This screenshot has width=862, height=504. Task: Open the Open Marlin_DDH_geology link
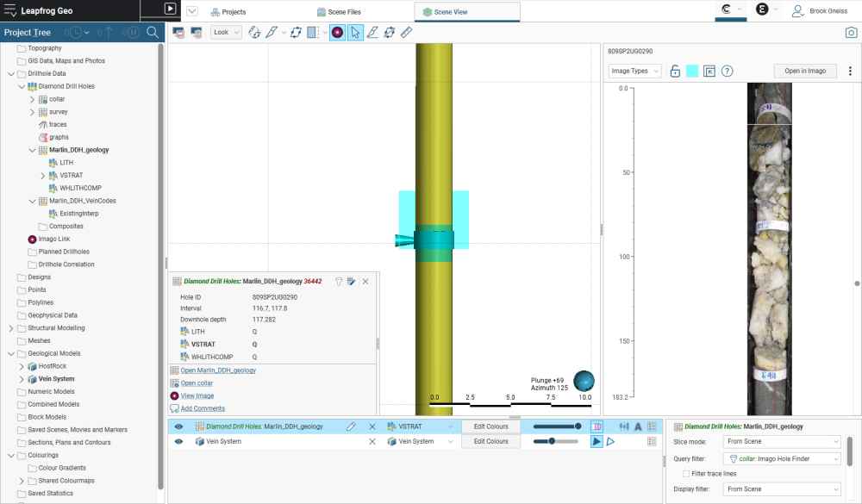[x=218, y=370]
